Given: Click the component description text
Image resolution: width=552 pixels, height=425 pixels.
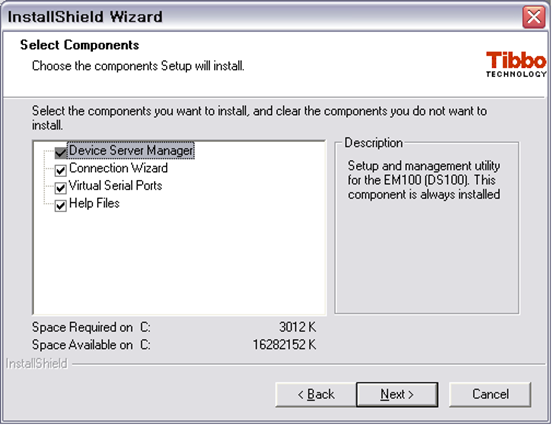Looking at the screenshot, I should click(424, 180).
